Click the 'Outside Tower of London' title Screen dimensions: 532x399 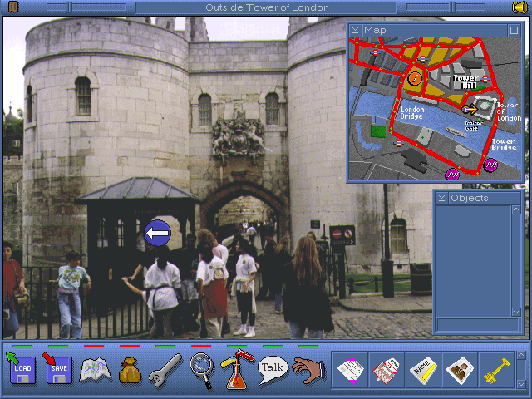click(267, 7)
